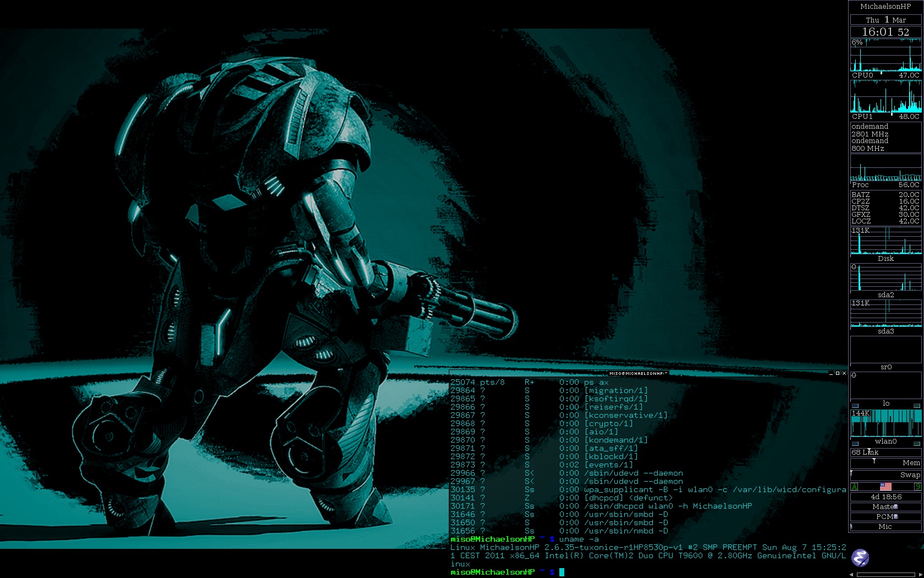Toggle the green A caps lock indicator

pyautogui.click(x=854, y=487)
